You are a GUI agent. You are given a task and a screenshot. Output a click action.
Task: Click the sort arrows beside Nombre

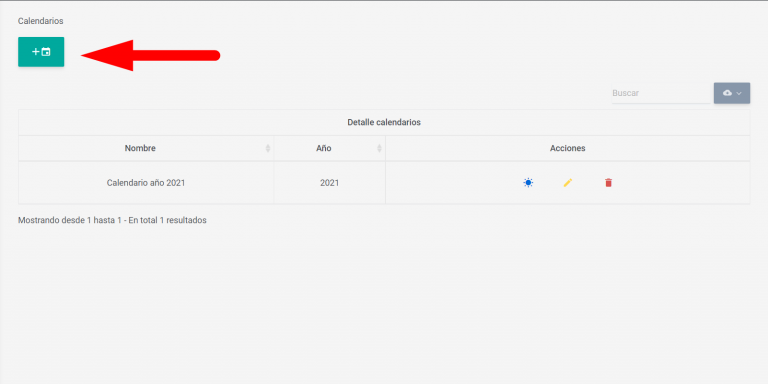coord(267,148)
